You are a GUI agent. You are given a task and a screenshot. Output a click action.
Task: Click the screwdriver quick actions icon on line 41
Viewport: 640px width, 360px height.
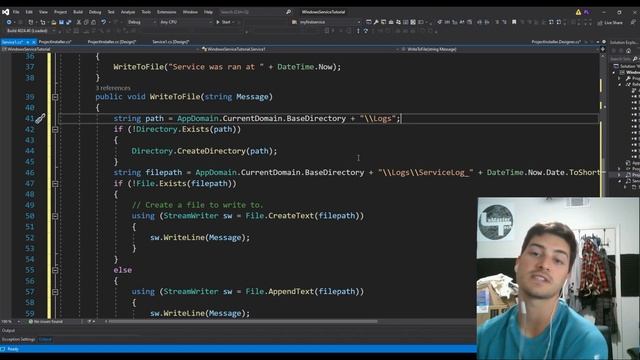click(40, 119)
